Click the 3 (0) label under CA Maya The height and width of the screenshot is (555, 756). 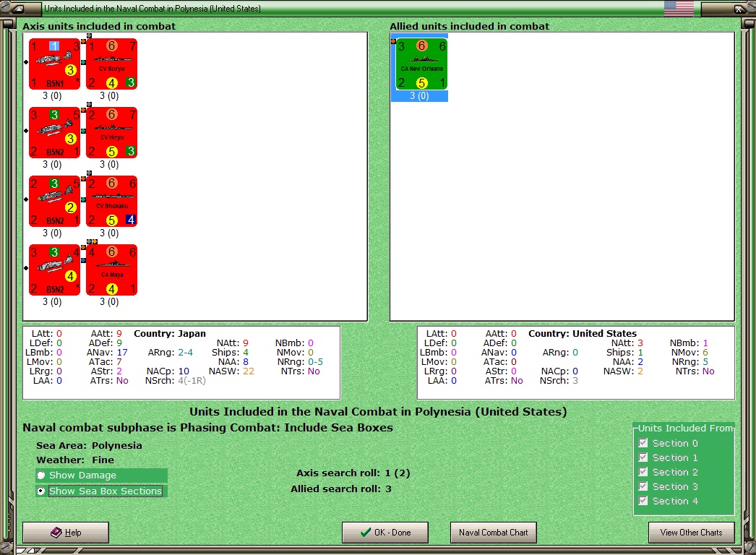(109, 302)
